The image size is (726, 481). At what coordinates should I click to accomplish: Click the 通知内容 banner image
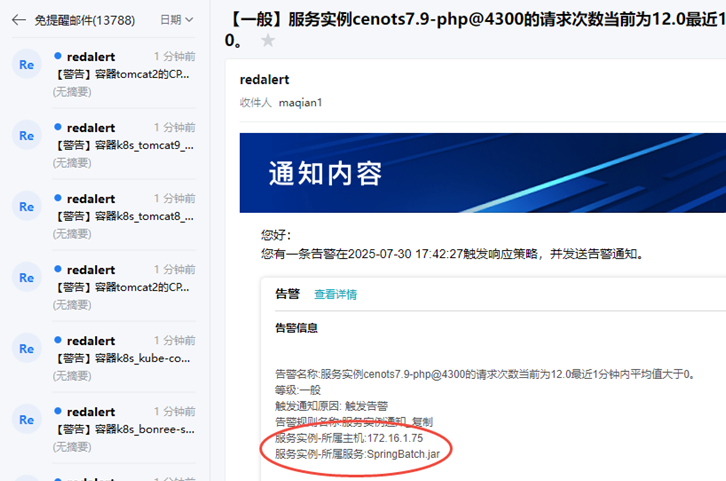click(x=482, y=173)
